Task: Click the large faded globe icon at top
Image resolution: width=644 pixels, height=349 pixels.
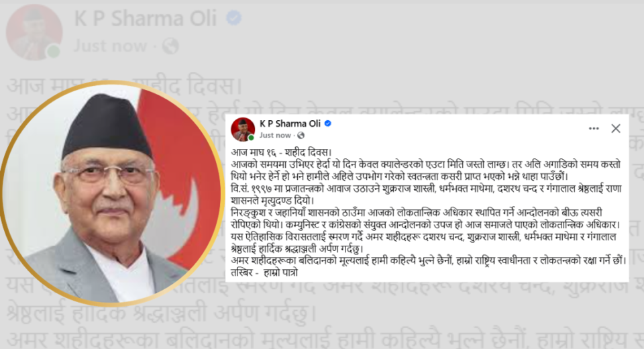Action: [170, 46]
